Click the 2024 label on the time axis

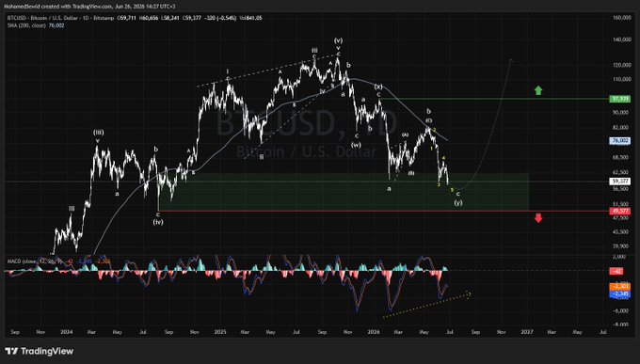point(66,332)
